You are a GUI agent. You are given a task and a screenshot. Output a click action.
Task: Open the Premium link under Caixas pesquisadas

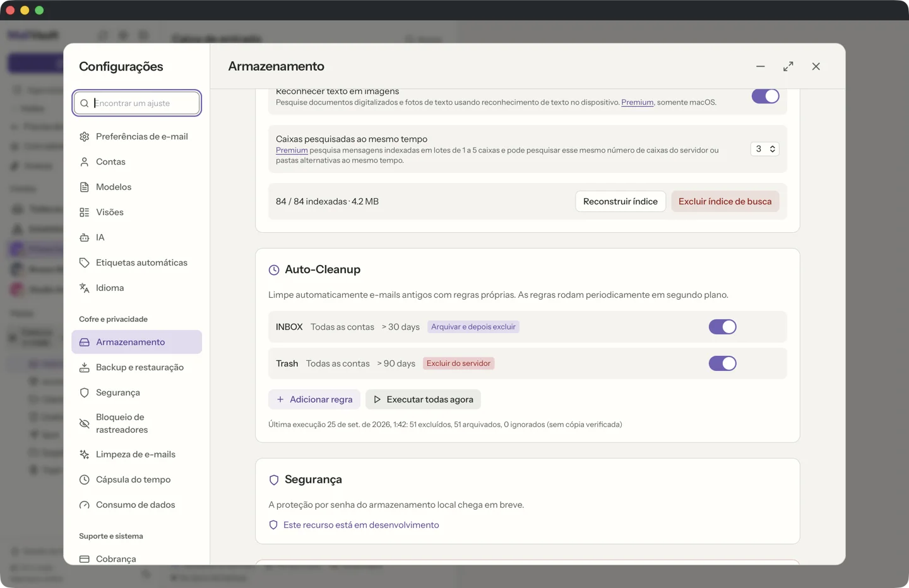coord(292,150)
